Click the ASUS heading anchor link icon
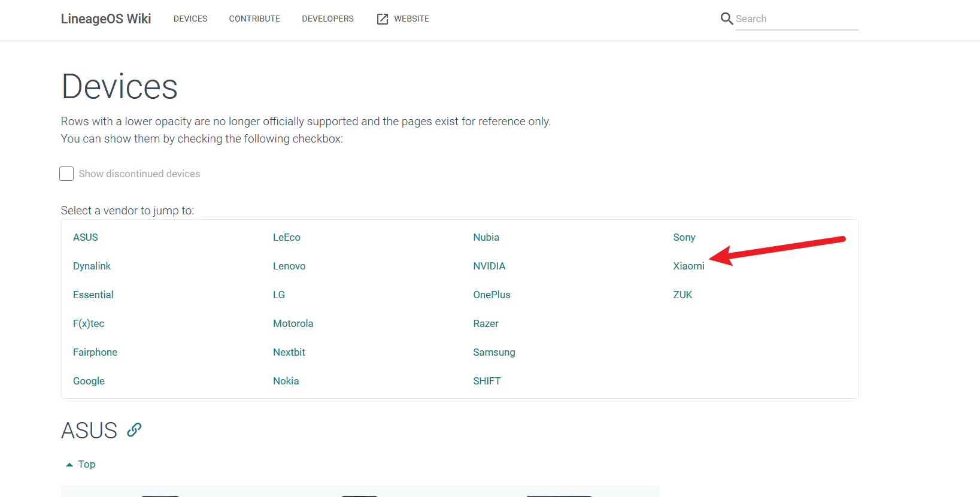Screen dimensions: 980x497 pos(134,430)
